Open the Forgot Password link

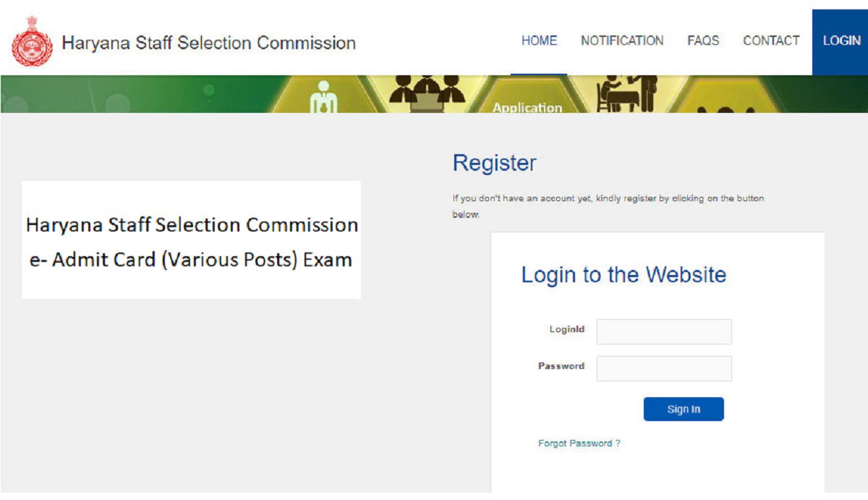coord(579,444)
